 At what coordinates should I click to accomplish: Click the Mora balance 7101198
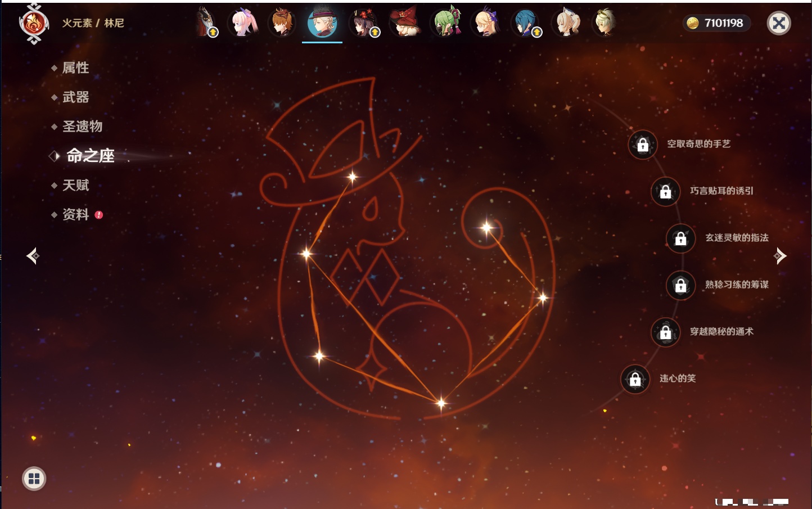point(724,23)
